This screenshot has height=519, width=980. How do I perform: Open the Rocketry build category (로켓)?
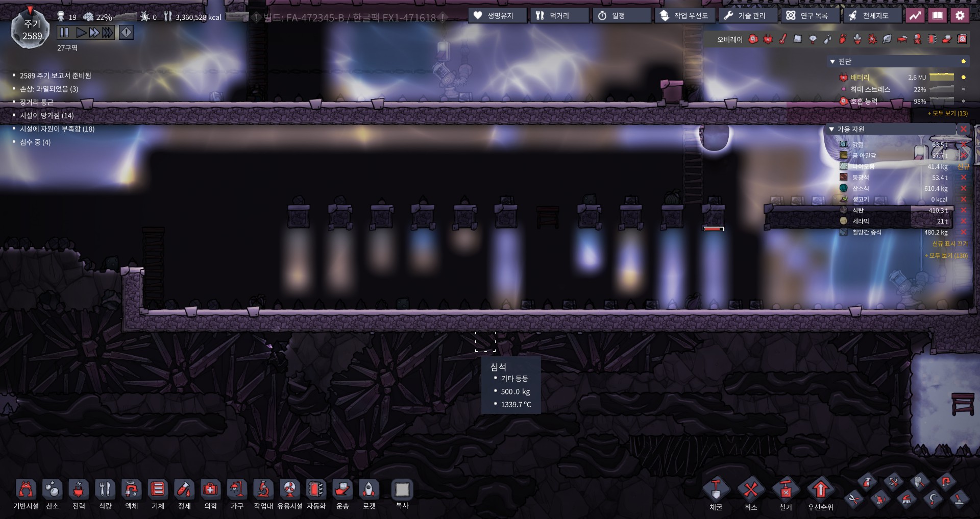[369, 494]
